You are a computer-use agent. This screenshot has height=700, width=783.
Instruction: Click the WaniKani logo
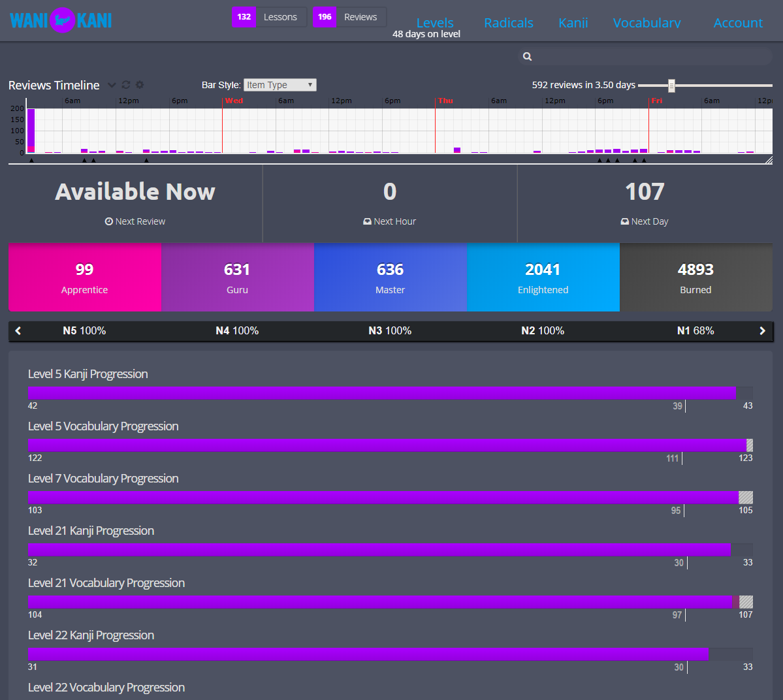[61, 20]
